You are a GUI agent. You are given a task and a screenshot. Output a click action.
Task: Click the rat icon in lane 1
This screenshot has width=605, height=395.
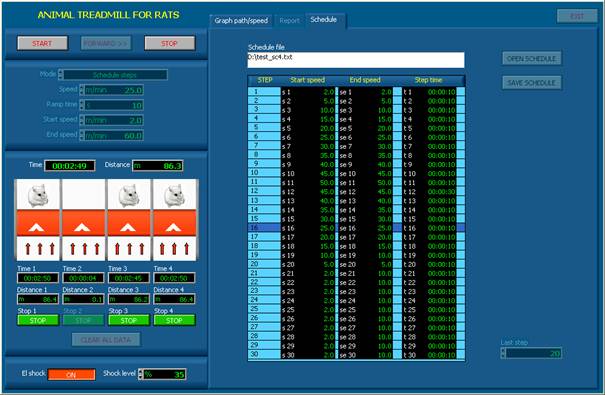38,195
